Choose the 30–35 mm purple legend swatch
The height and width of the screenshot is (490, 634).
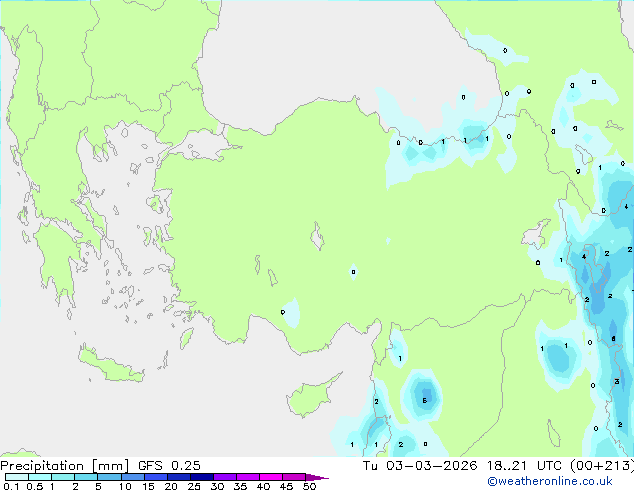224,477
